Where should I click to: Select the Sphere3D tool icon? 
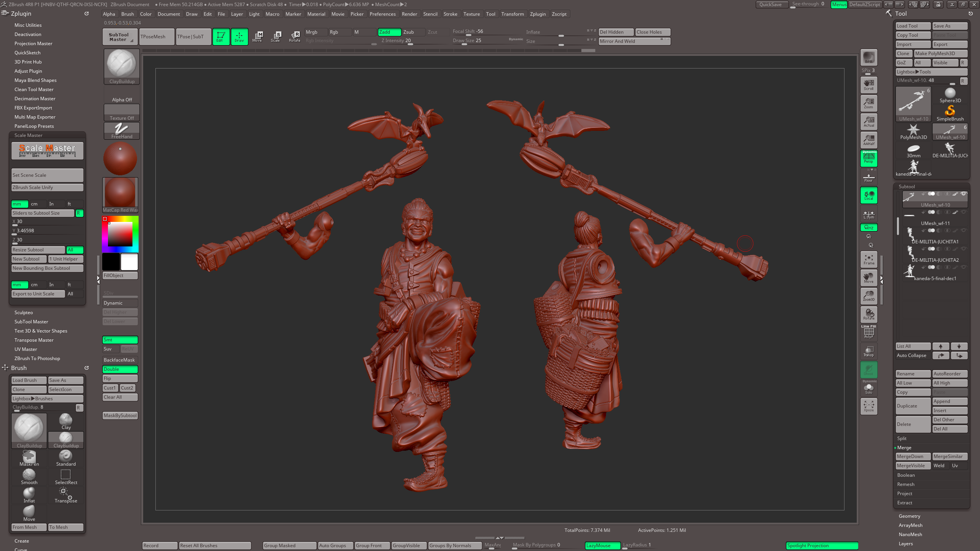pos(950,95)
